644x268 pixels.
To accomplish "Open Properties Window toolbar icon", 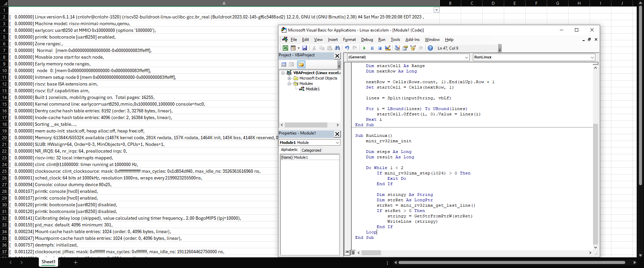I will click(x=405, y=48).
